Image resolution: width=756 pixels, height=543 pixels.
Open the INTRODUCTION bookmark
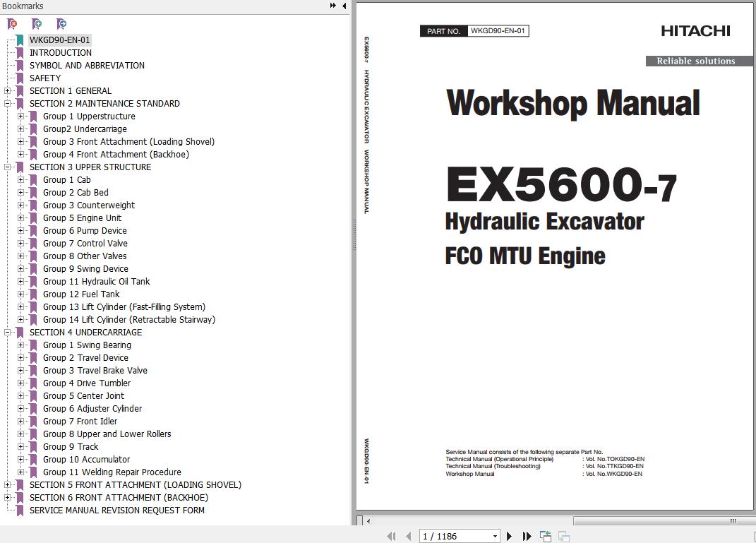(60, 52)
